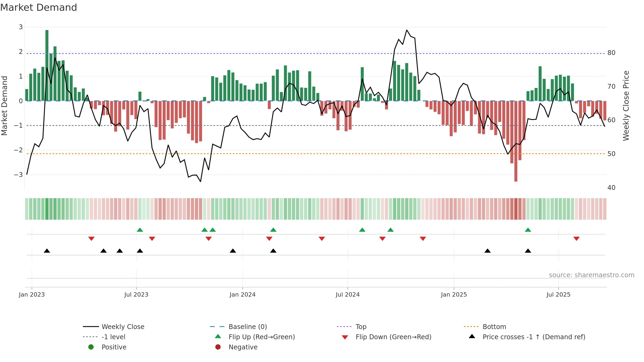Image resolution: width=644 pixels, height=362 pixels.
Task: Select the earliest black price-cross marker near Jan 2023
Action: [47, 251]
